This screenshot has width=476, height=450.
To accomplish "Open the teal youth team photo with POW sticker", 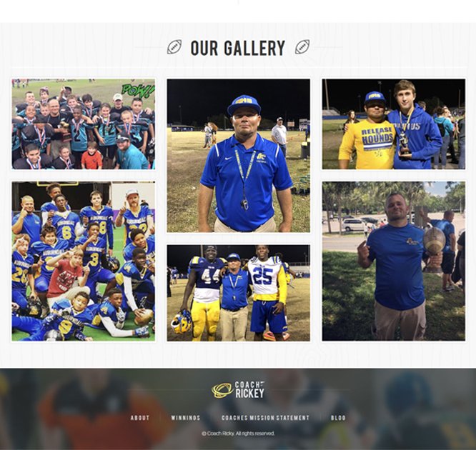I will click(84, 124).
